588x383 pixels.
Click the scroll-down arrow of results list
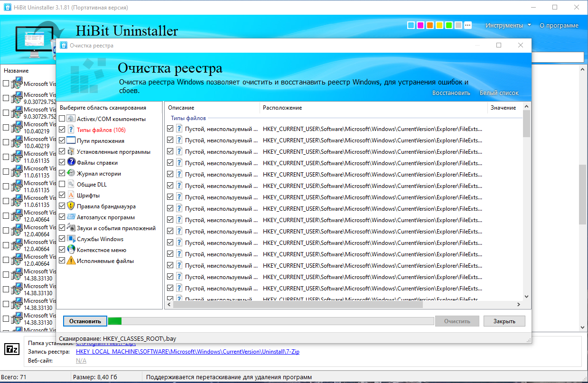pyautogui.click(x=526, y=296)
